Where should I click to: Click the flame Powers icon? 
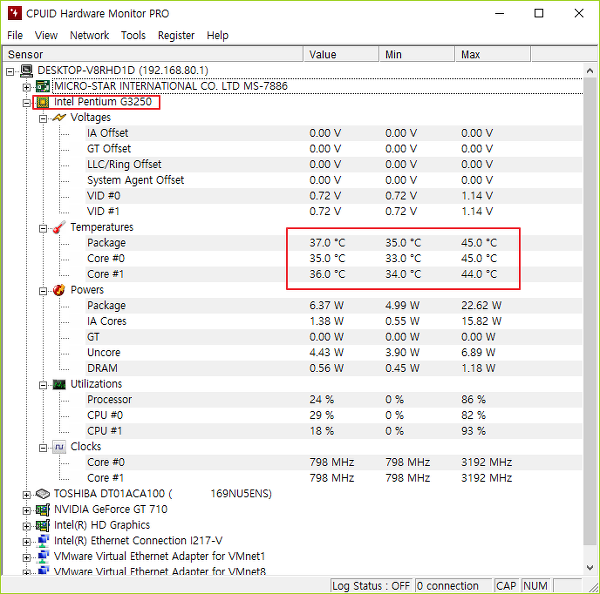tap(59, 290)
